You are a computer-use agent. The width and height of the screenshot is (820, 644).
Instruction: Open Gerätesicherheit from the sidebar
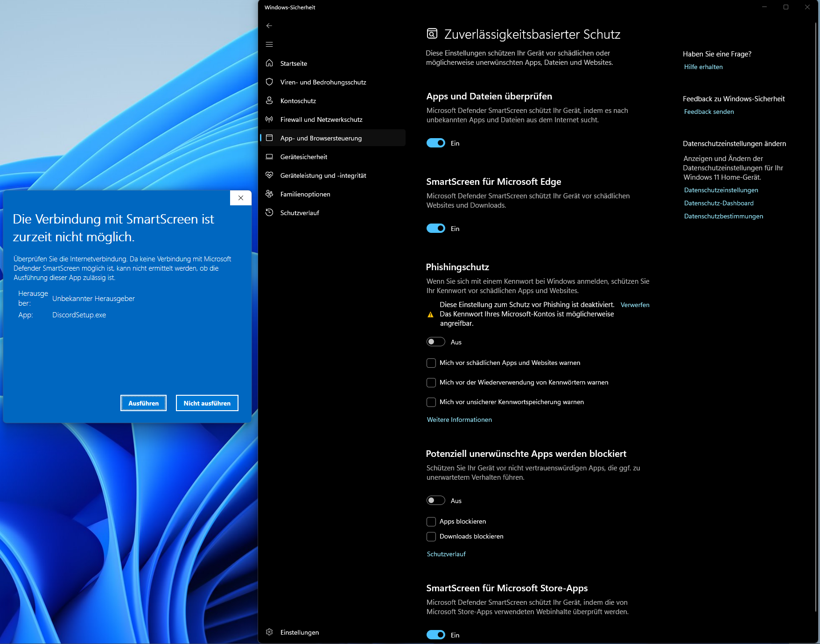tap(333, 156)
